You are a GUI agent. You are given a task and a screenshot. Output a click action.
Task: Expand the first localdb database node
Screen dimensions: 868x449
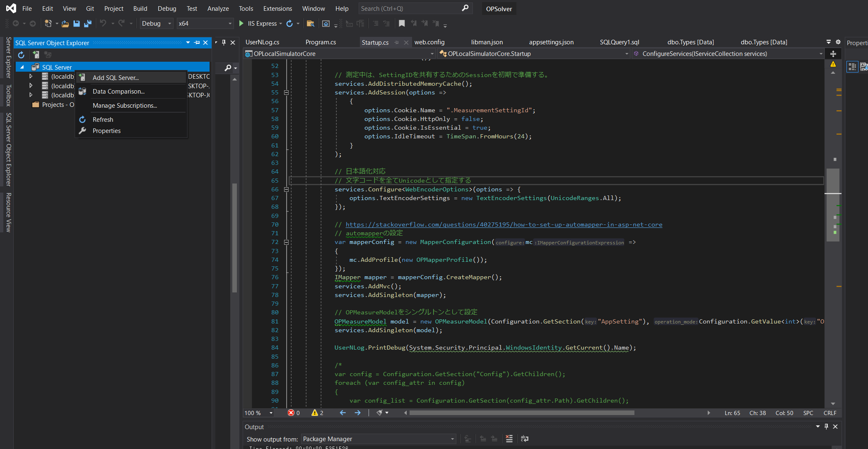click(31, 76)
